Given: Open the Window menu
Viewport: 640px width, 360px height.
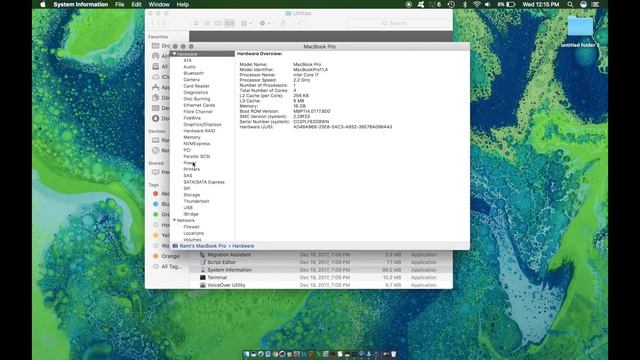Looking at the screenshot, I should pyautogui.click(x=159, y=4).
